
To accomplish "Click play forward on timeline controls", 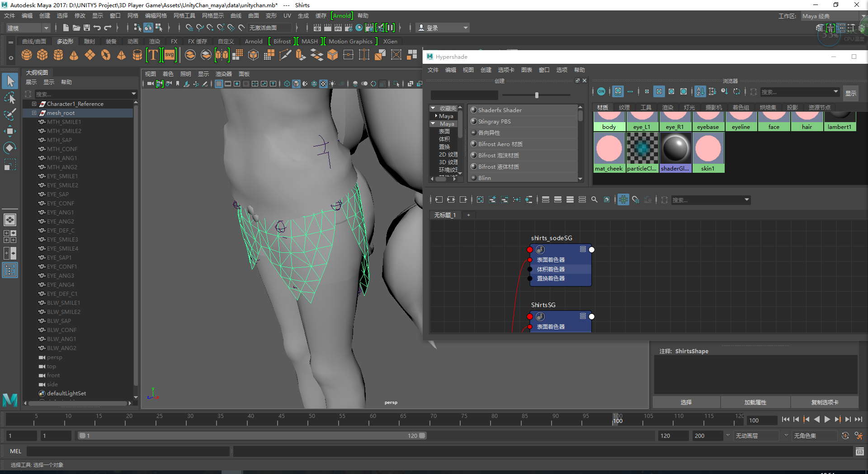I will [827, 420].
